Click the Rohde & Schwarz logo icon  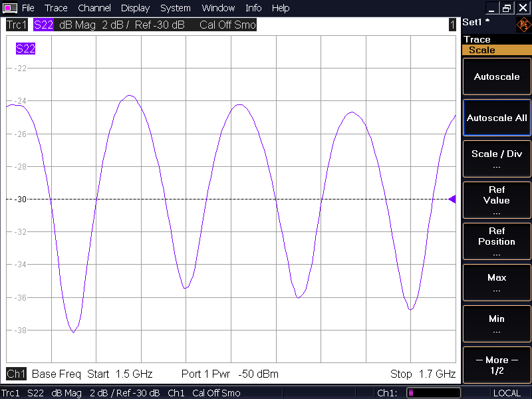point(523,25)
